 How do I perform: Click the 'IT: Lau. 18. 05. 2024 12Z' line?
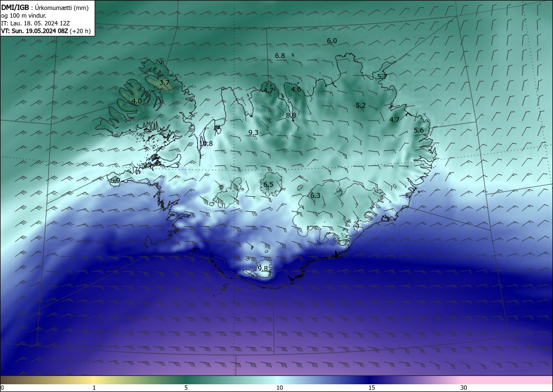coord(35,23)
